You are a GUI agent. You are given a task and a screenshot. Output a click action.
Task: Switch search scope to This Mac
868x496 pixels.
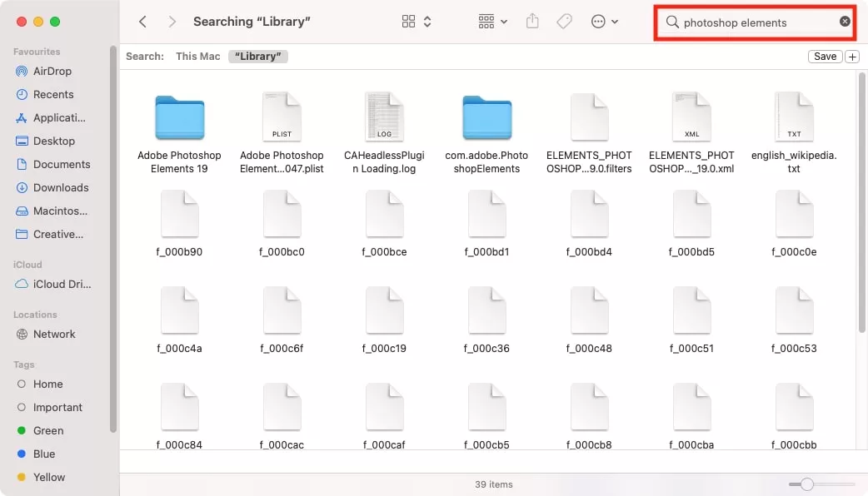coord(197,57)
